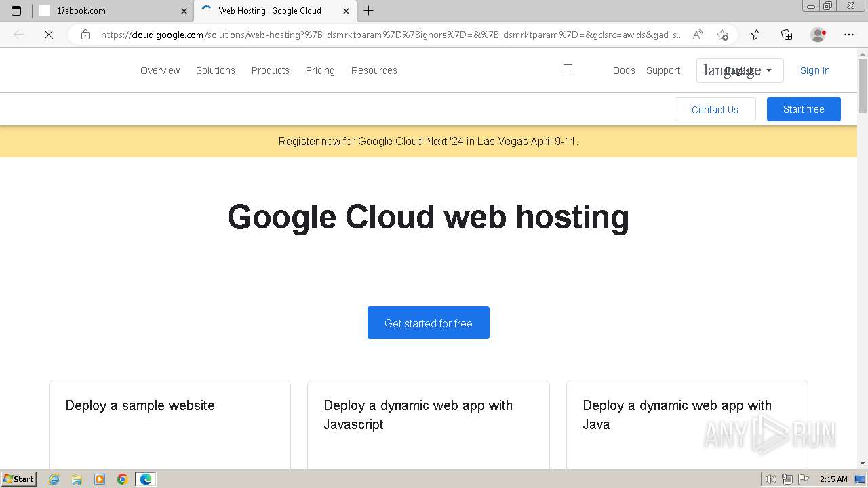
Task: Click the Google Cloud web hosting heading
Action: pos(429,218)
